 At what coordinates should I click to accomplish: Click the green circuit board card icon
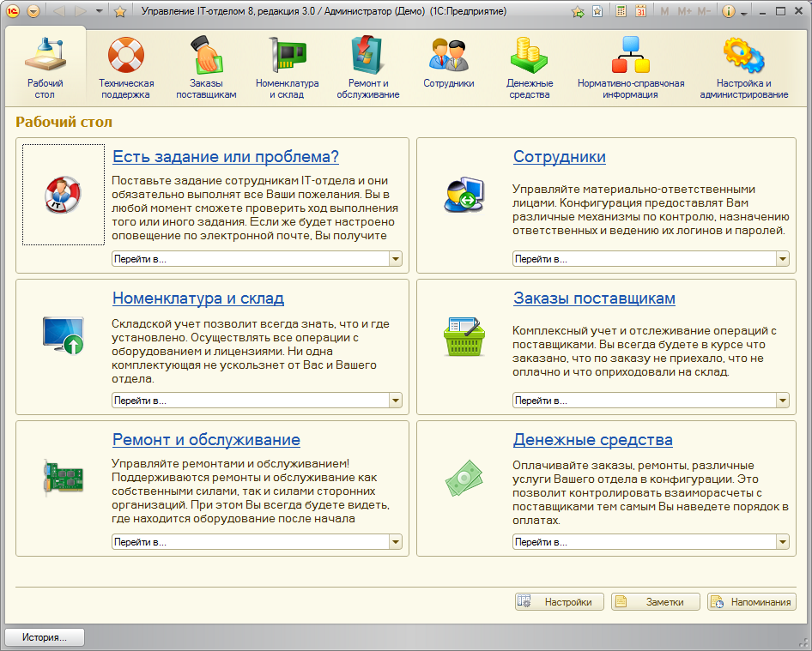coord(64,477)
